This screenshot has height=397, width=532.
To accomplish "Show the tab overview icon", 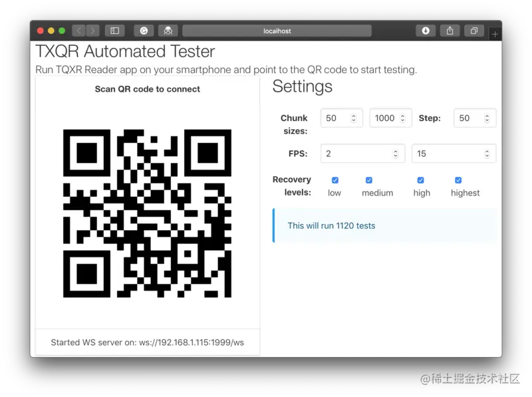I will pyautogui.click(x=474, y=31).
